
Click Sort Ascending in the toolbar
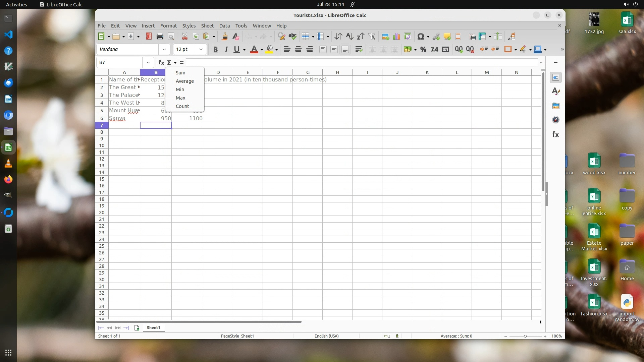[350, 37]
